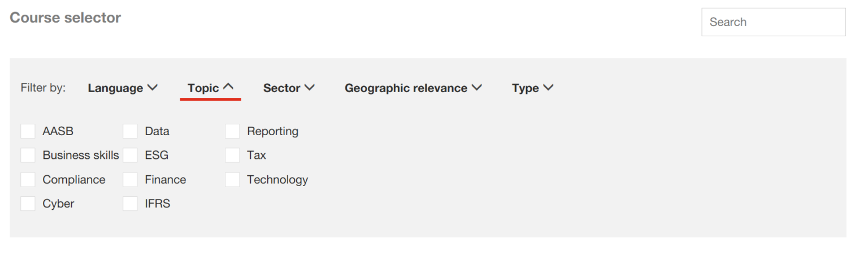The width and height of the screenshot is (868, 255).
Task: Click the chevron after Type label
Action: (x=548, y=88)
